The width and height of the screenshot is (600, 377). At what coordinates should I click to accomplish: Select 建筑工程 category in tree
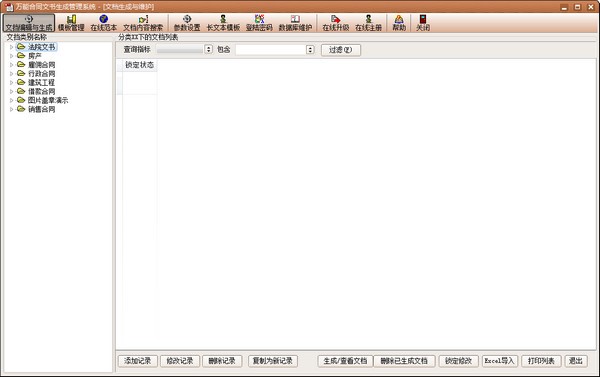click(42, 82)
